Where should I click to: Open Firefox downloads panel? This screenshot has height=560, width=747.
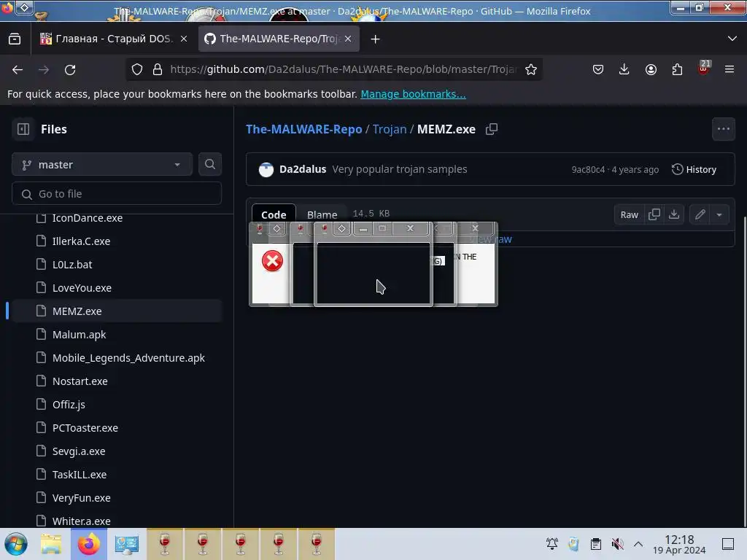(x=624, y=69)
